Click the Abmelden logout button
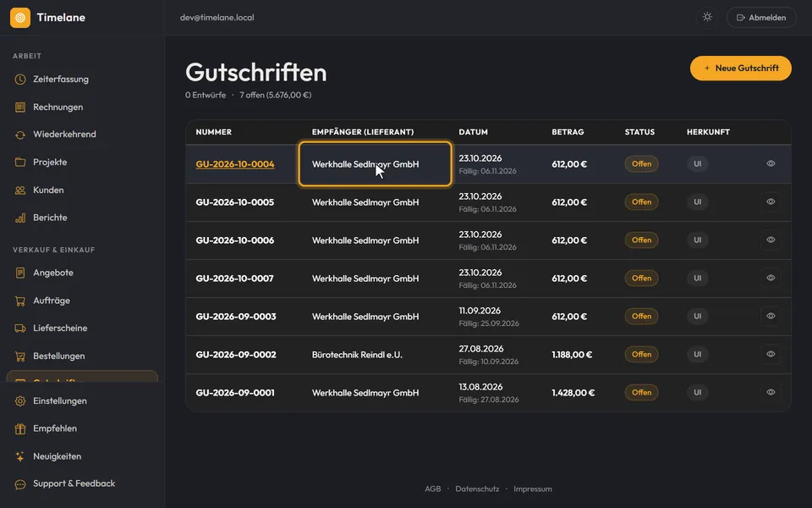 click(761, 18)
